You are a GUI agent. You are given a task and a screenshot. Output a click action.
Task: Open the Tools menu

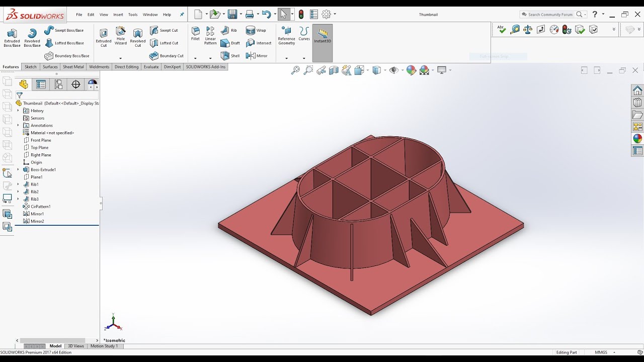[x=133, y=15]
